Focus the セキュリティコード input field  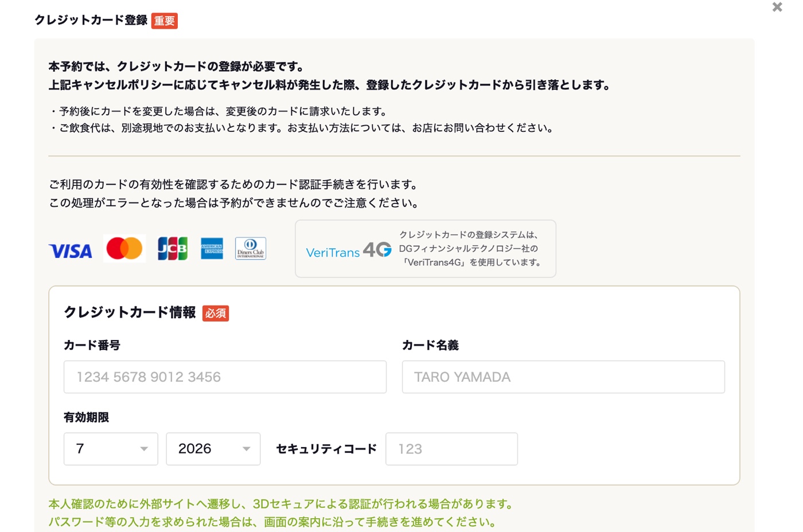451,449
